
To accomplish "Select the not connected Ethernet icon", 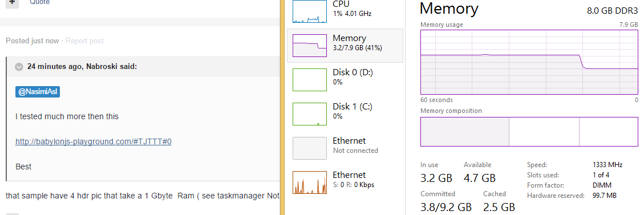I will (310, 148).
